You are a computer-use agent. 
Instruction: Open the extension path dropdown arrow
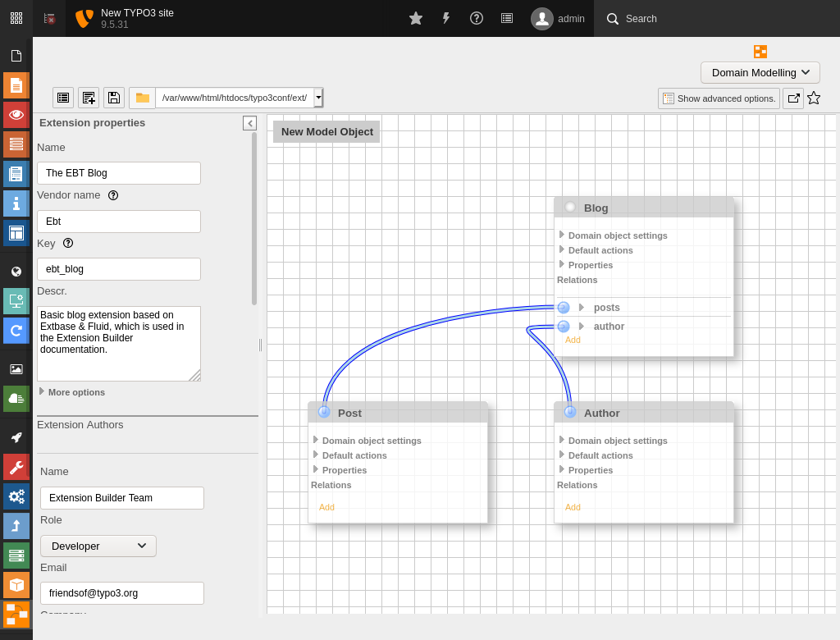click(x=319, y=98)
